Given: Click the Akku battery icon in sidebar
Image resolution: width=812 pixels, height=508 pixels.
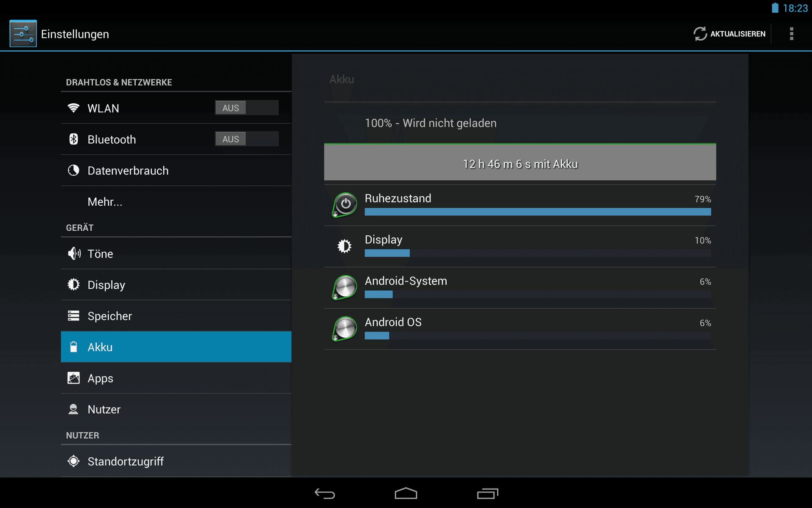Looking at the screenshot, I should coord(74,347).
